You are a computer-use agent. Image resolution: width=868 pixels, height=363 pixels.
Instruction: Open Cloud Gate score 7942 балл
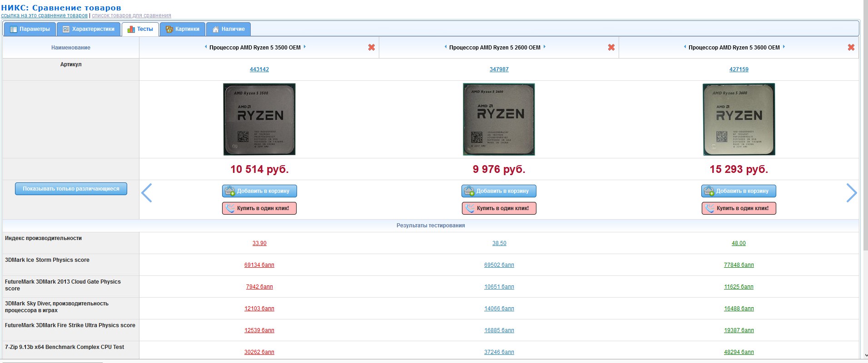(259, 287)
